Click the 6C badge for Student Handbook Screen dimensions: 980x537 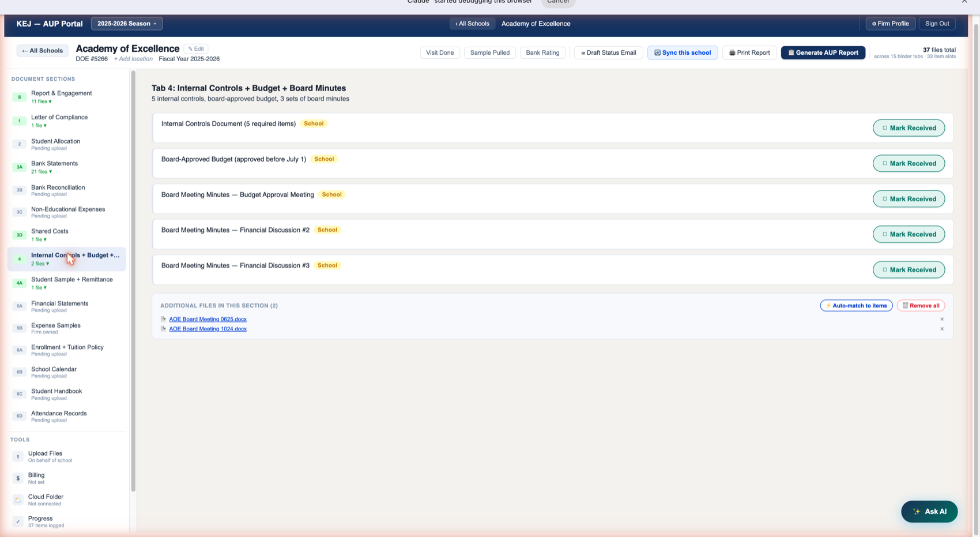19,394
